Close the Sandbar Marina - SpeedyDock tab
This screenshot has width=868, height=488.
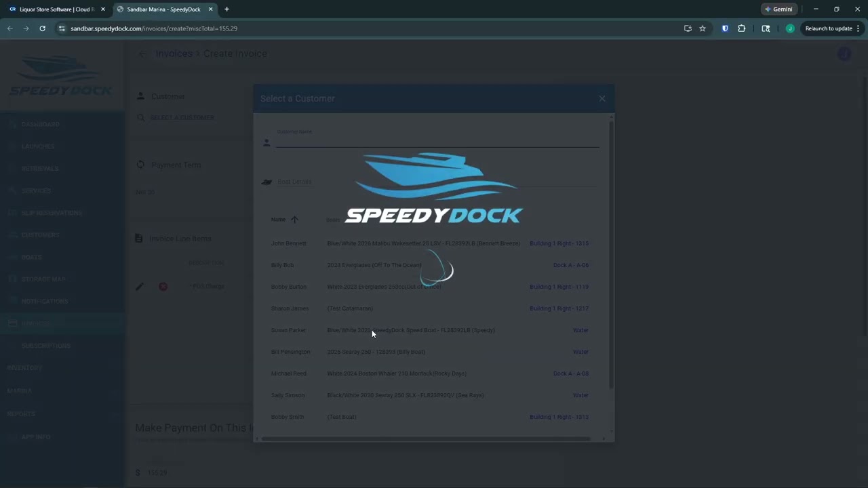tap(210, 9)
